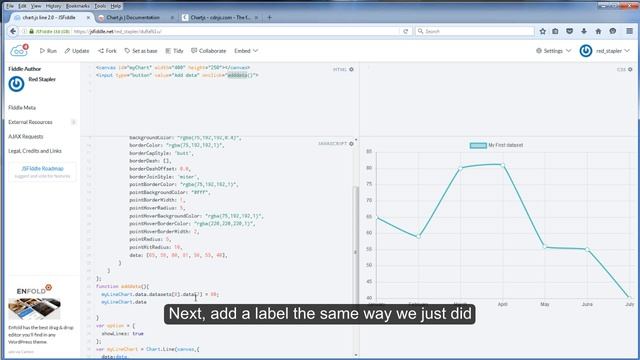Open JavaScript panel settings gear

pos(351,144)
